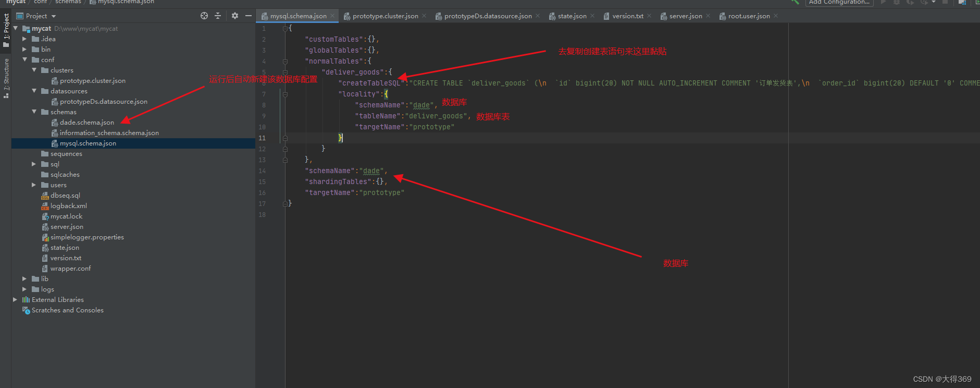
Task: Close the server.json tab
Action: tap(708, 16)
